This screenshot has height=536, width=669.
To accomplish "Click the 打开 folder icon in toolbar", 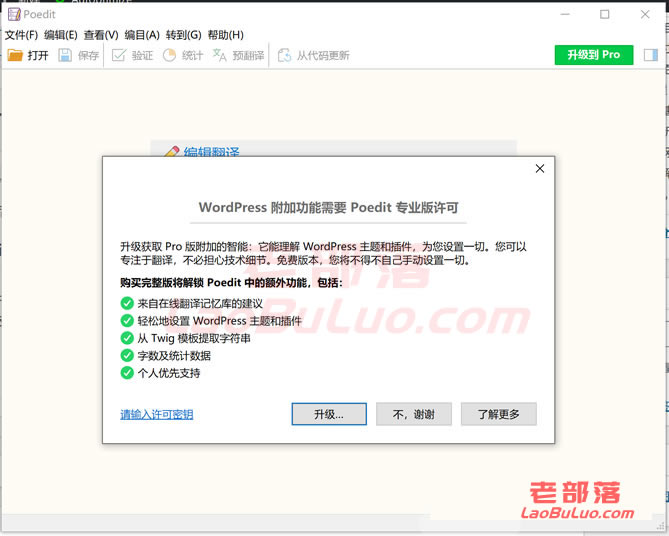I will click(15, 55).
